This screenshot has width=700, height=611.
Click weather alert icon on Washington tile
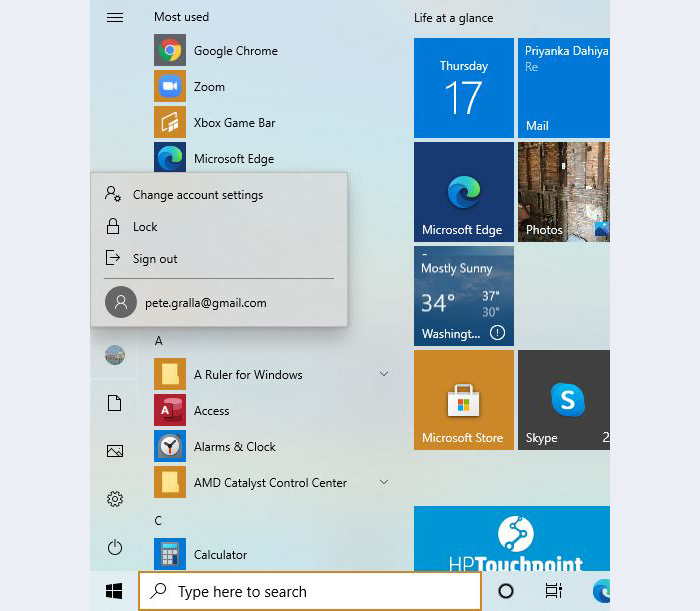[x=497, y=333]
